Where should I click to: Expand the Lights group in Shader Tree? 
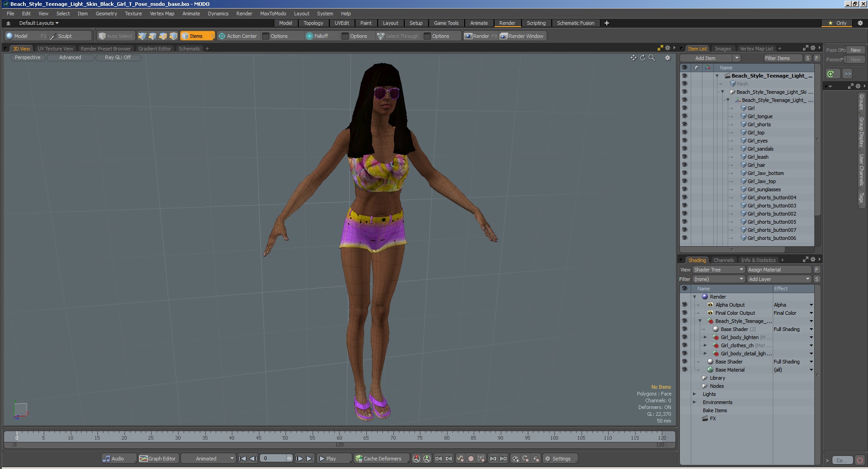coord(695,394)
